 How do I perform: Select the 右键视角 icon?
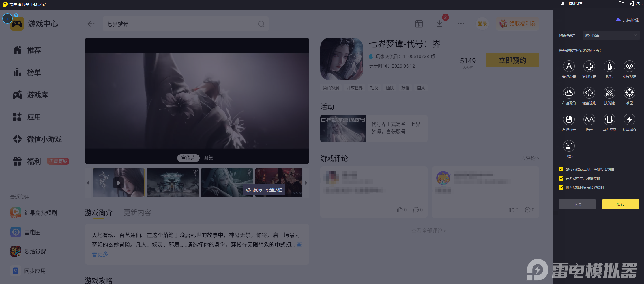pyautogui.click(x=569, y=93)
